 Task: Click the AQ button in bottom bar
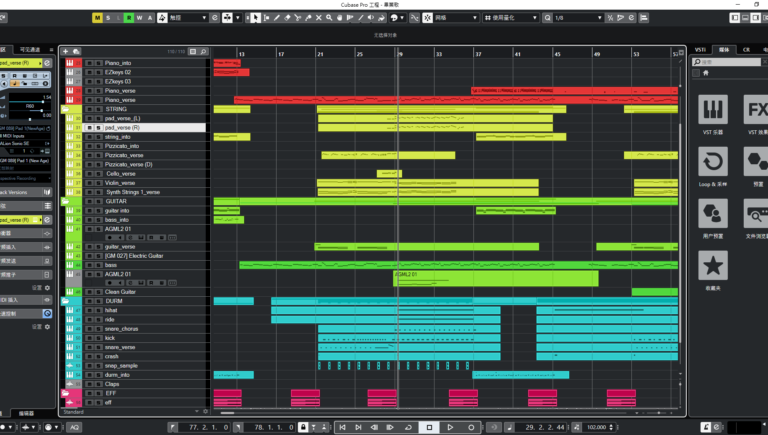click(74, 427)
